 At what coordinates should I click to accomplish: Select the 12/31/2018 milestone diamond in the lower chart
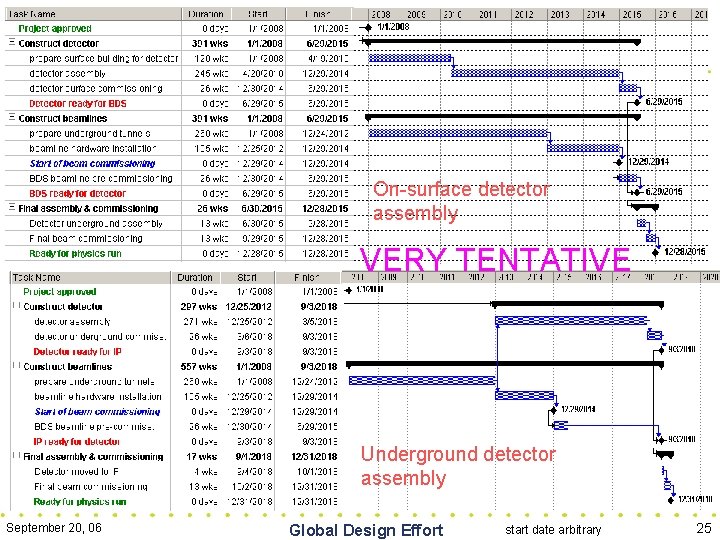click(671, 500)
